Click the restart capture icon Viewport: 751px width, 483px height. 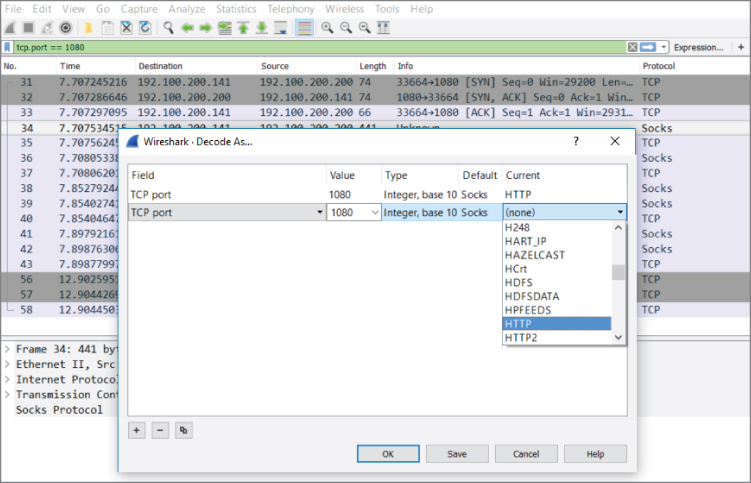47,28
